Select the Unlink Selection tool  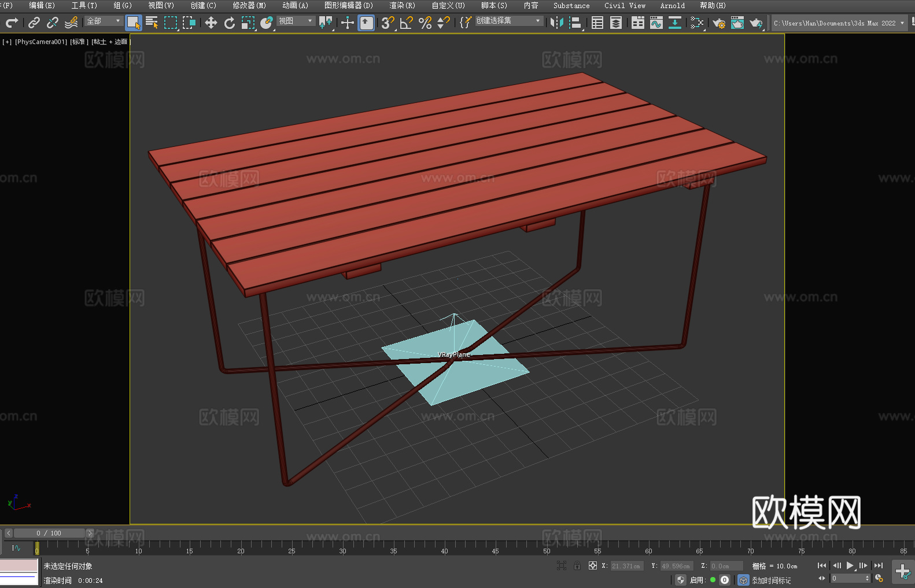53,23
